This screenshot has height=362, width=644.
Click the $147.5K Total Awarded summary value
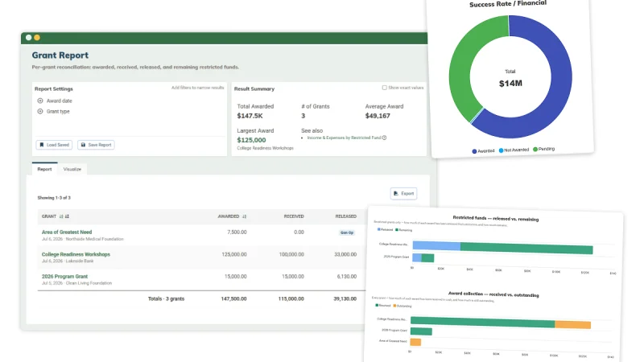[x=250, y=116]
